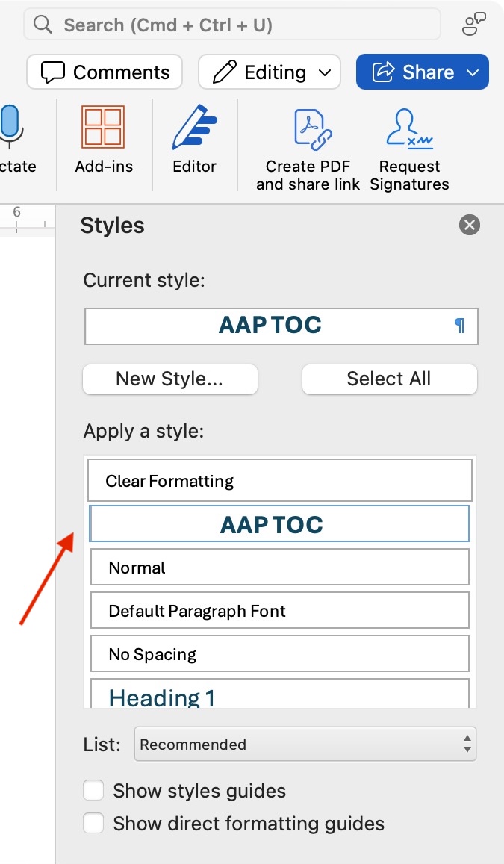
Task: Enable Show direct formatting guides checkbox
Action: pos(93,824)
